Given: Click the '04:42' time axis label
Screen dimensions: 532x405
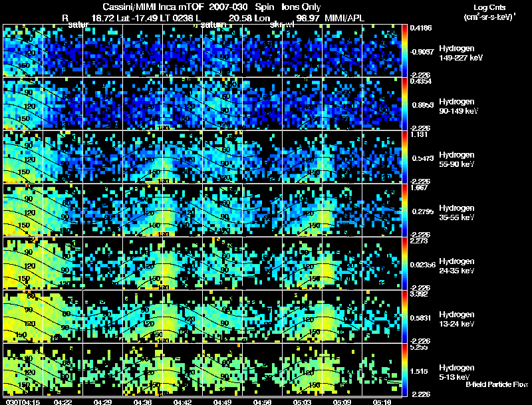Looking at the screenshot, I should pos(182,402).
